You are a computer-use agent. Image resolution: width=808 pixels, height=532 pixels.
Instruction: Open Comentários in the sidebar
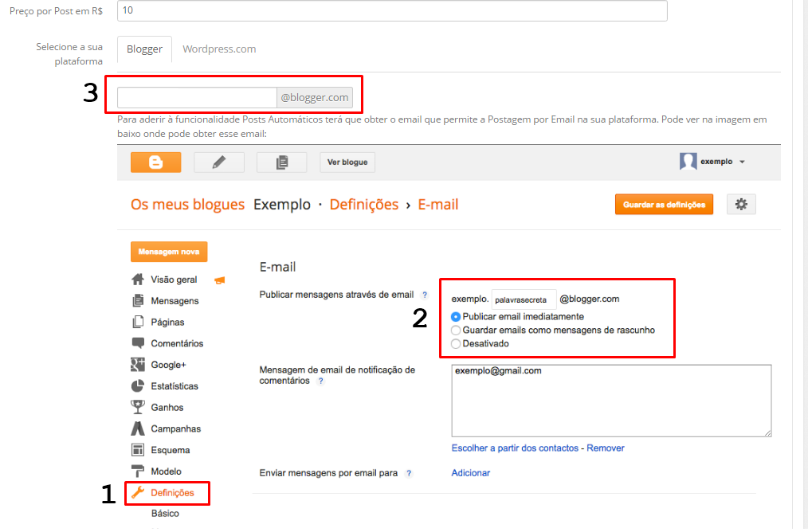[x=177, y=343]
